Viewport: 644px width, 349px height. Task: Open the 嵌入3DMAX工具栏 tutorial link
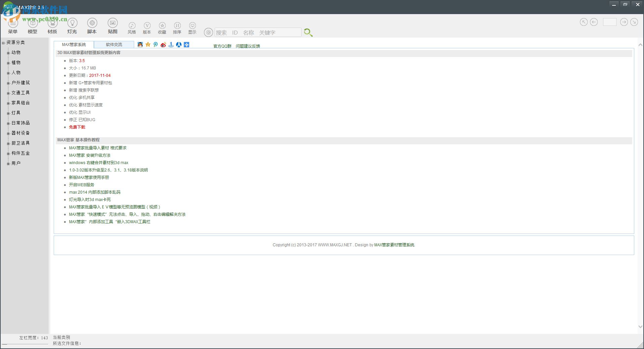110,222
